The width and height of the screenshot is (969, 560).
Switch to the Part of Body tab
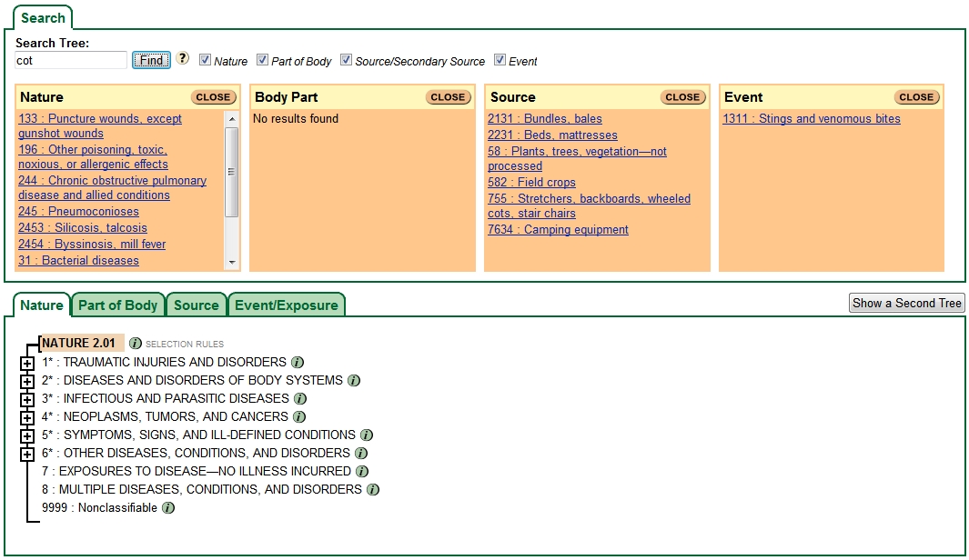[x=117, y=305]
